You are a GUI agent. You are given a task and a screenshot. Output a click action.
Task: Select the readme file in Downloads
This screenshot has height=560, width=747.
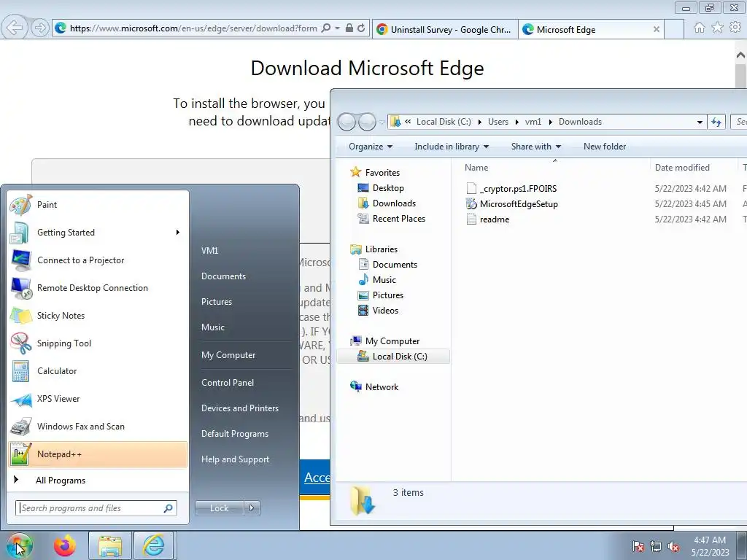pyautogui.click(x=487, y=219)
